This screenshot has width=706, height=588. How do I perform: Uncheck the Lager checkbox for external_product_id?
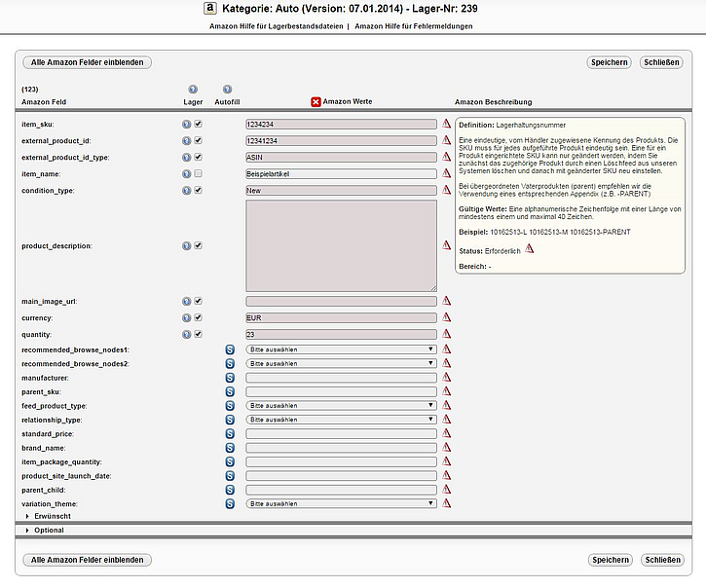tap(198, 140)
